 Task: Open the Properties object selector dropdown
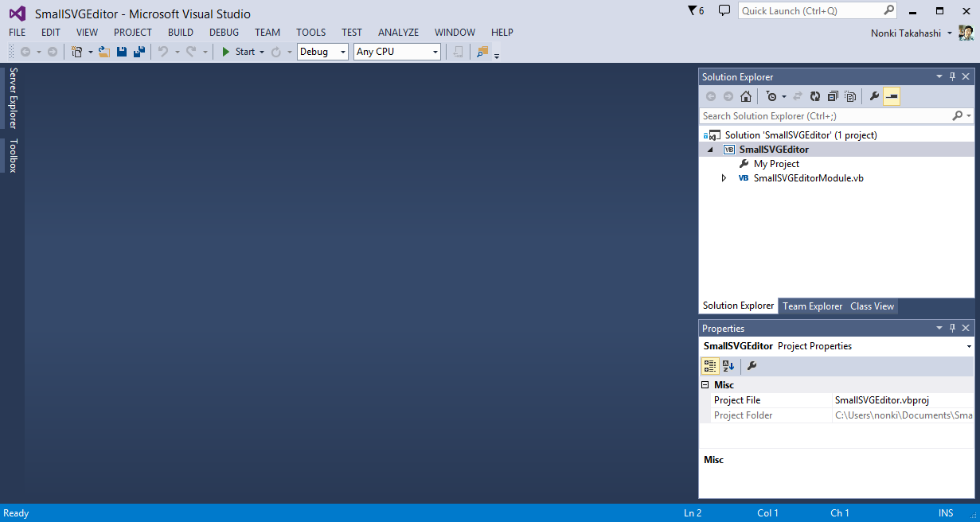969,347
